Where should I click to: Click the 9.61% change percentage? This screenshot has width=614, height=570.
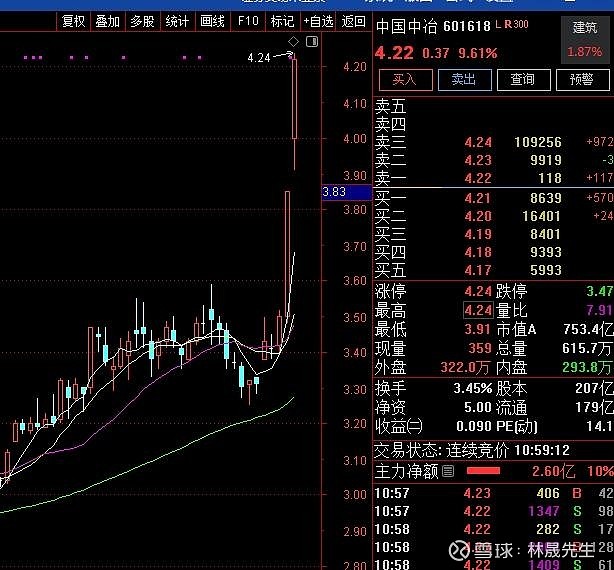(x=478, y=53)
